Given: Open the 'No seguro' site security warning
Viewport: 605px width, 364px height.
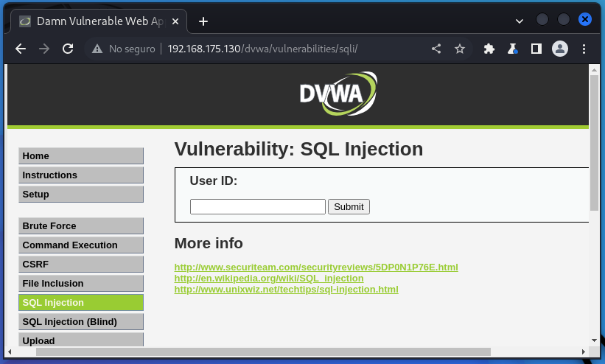Looking at the screenshot, I should click(x=124, y=49).
